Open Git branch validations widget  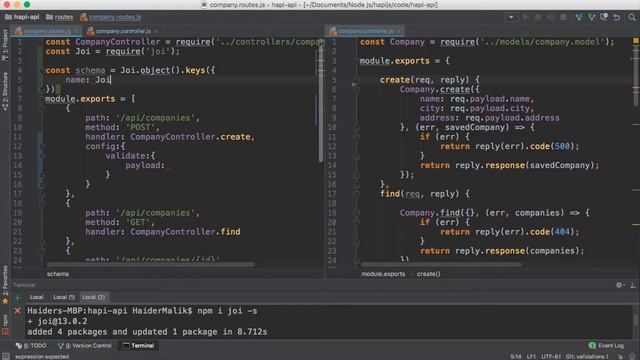click(587, 356)
